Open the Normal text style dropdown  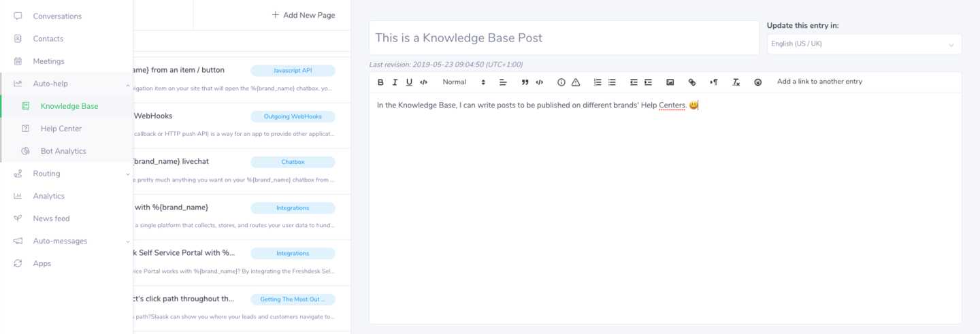463,82
